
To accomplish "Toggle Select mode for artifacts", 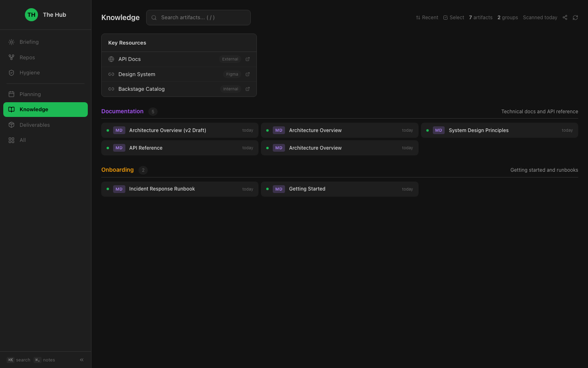I will [x=453, y=18].
